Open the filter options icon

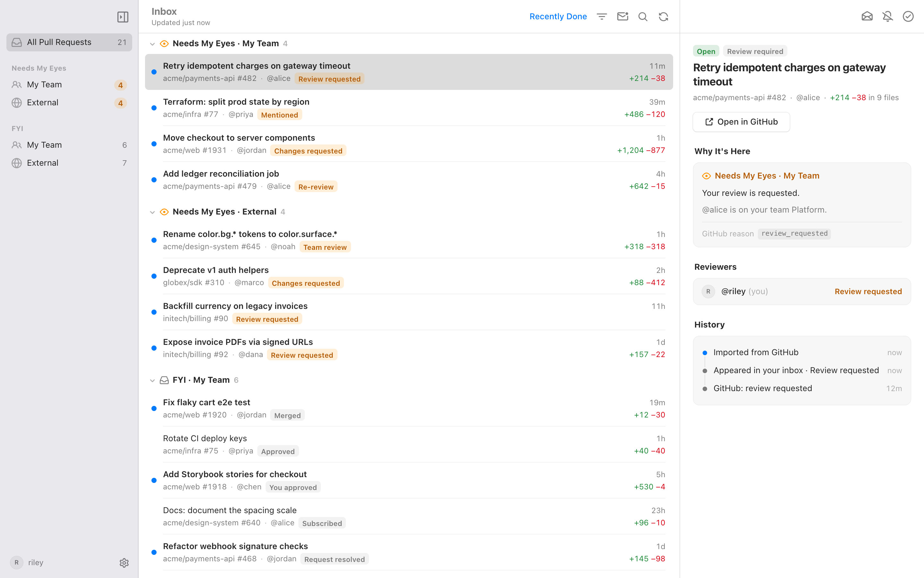point(602,16)
